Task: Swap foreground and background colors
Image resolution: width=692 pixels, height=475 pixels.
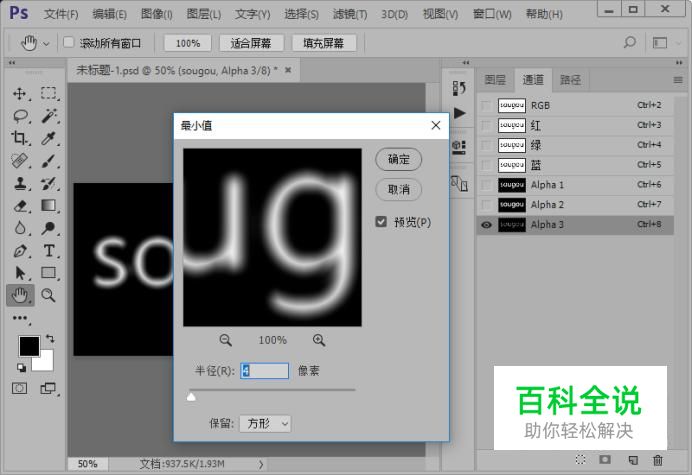Action: pyautogui.click(x=50, y=339)
